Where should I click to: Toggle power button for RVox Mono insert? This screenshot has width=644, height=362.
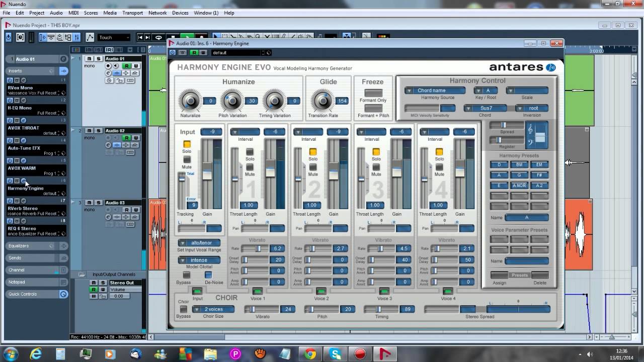10,80
